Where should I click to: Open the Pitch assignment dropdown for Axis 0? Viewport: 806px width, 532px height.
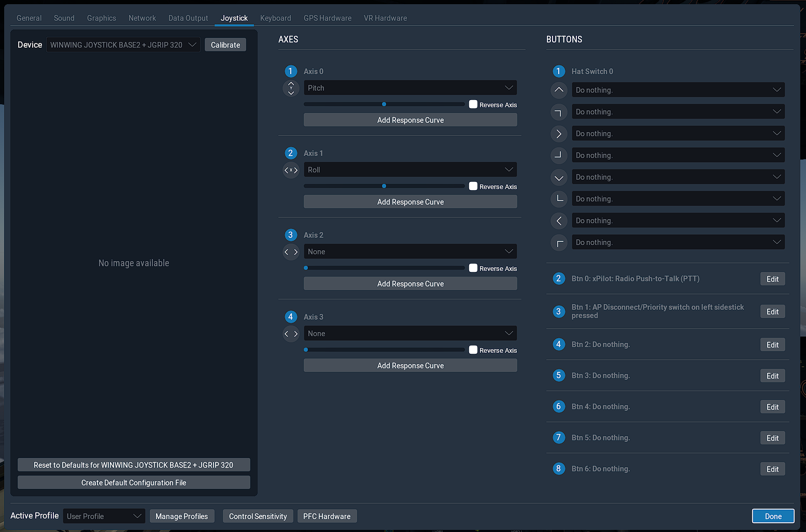pyautogui.click(x=410, y=88)
